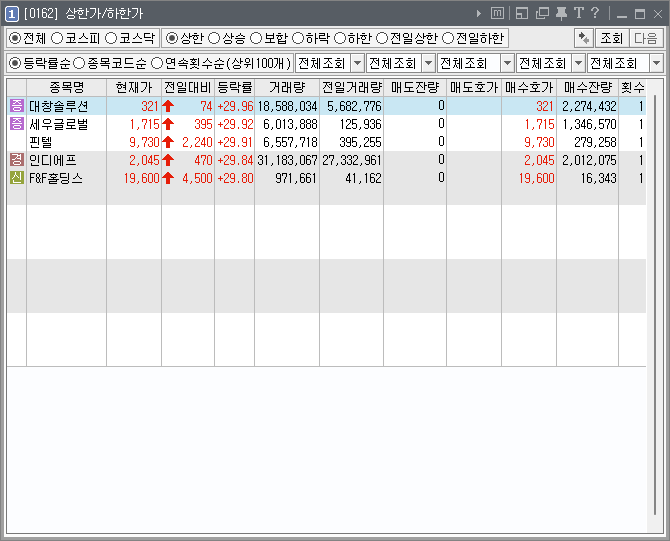Click the 현재가 column header
This screenshot has height=541, width=670.
tap(134, 88)
